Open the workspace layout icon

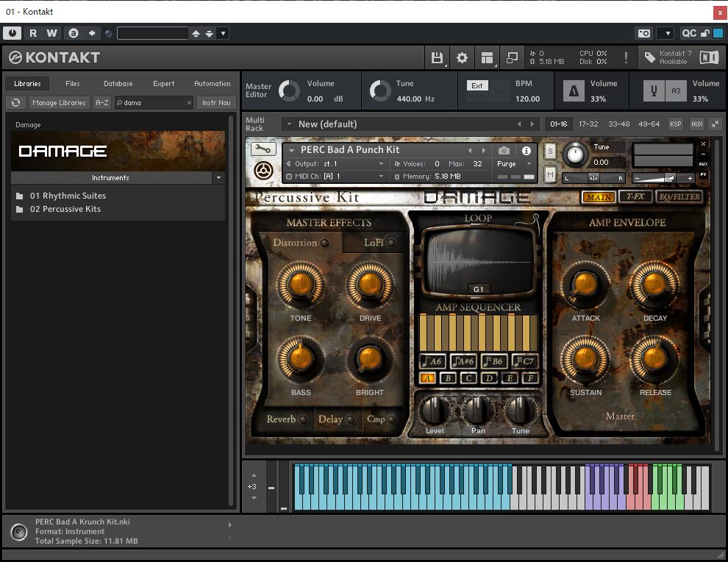487,57
